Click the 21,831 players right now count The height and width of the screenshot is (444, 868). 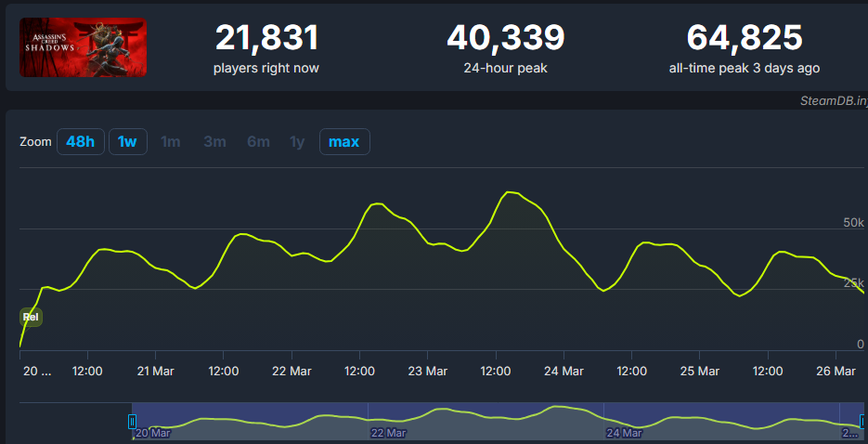tap(266, 38)
